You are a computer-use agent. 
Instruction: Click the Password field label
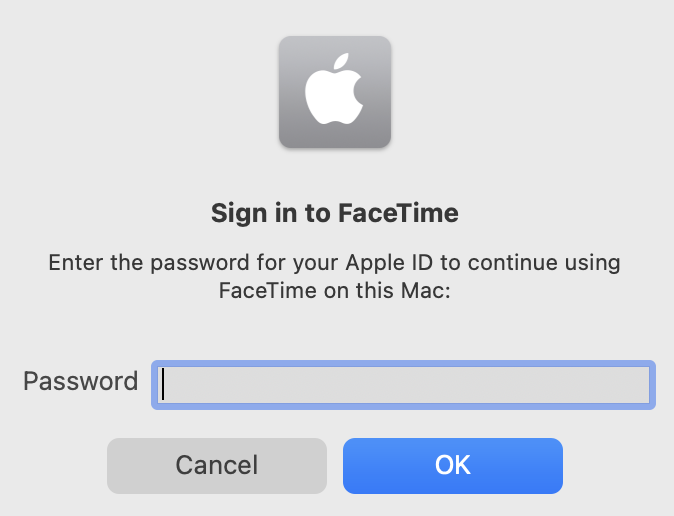80,381
